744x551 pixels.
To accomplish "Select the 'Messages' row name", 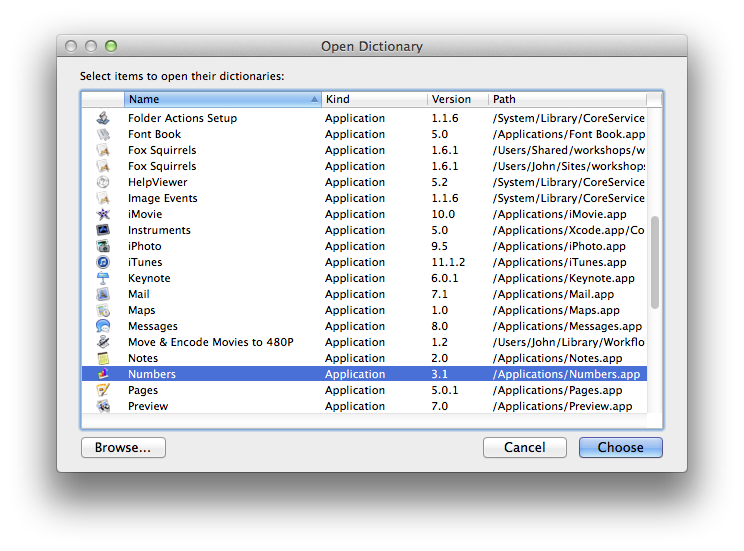I will (x=153, y=326).
